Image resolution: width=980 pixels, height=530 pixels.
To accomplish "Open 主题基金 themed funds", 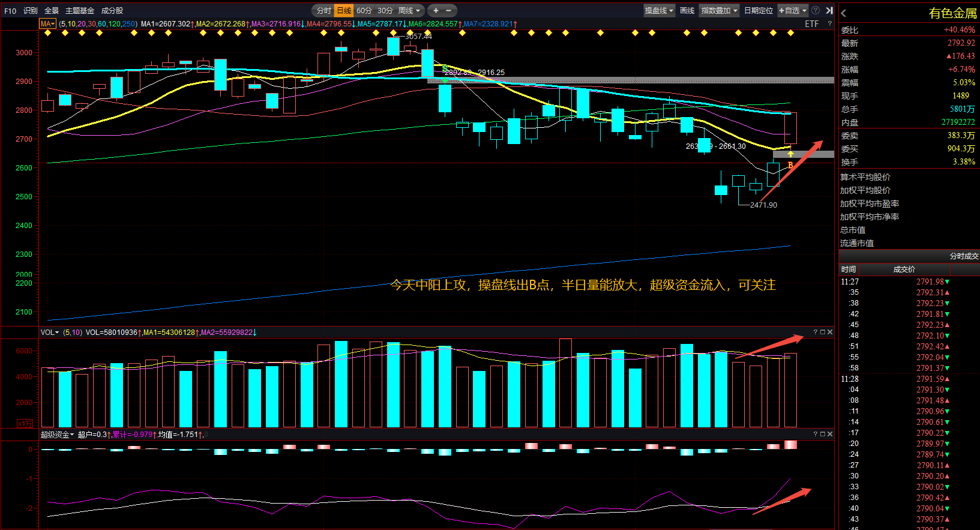I will (80, 11).
